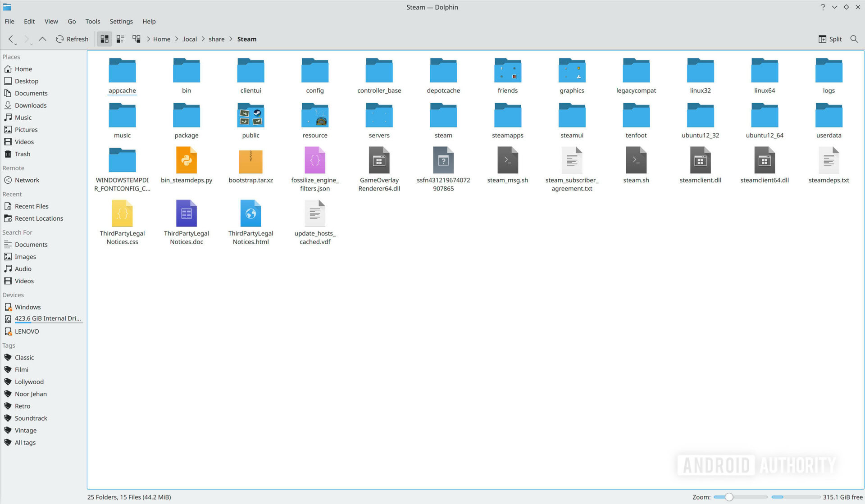
Task: Select bin_steamdeps.py Python file
Action: coord(187,165)
